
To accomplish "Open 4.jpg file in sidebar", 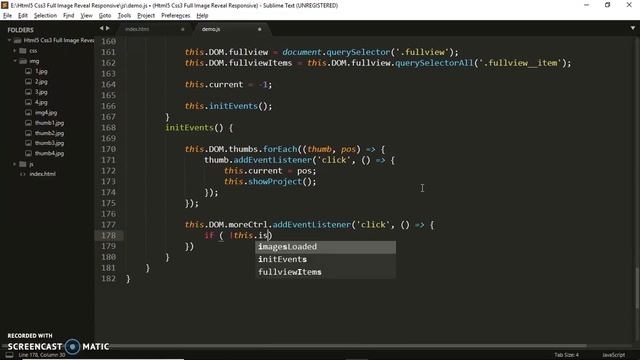I will (41, 102).
